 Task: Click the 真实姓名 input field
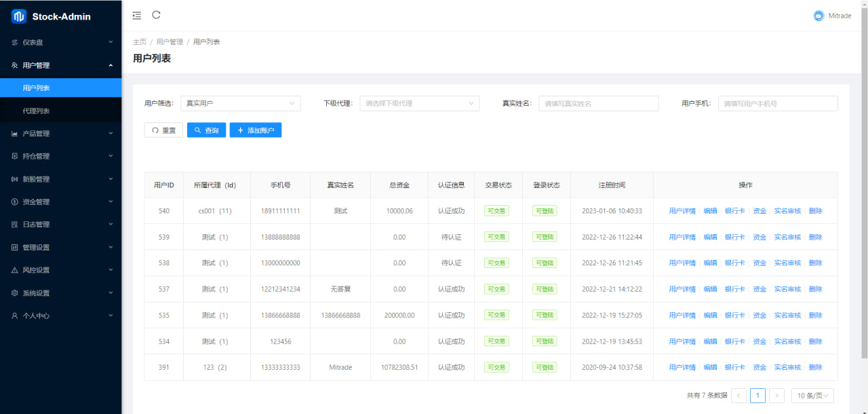(x=598, y=103)
